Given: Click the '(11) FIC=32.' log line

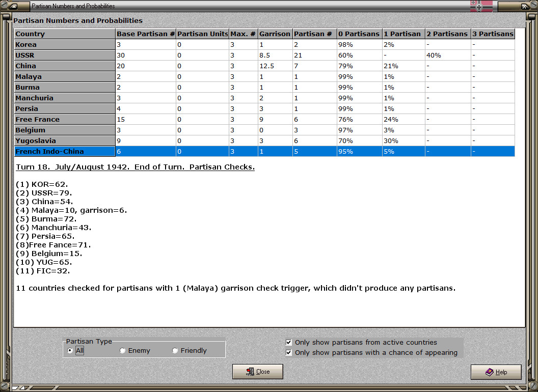Looking at the screenshot, I should click(x=43, y=271).
